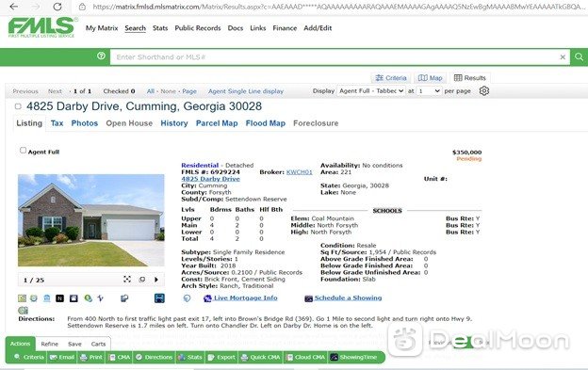Image resolution: width=588 pixels, height=370 pixels.
Task: Click the Agent Single Line display link
Action: [x=246, y=91]
